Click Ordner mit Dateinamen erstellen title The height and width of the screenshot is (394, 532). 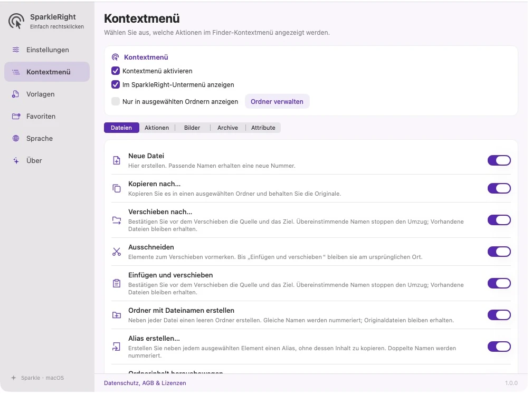[181, 310]
